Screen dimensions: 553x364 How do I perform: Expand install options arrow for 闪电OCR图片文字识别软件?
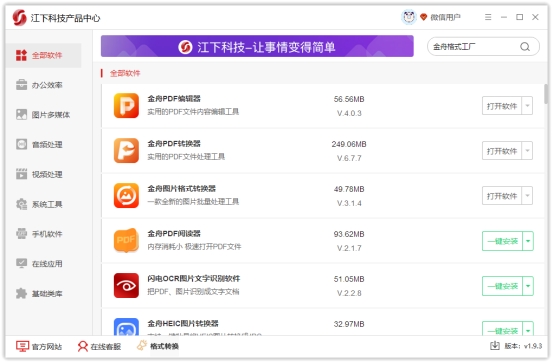(528, 286)
